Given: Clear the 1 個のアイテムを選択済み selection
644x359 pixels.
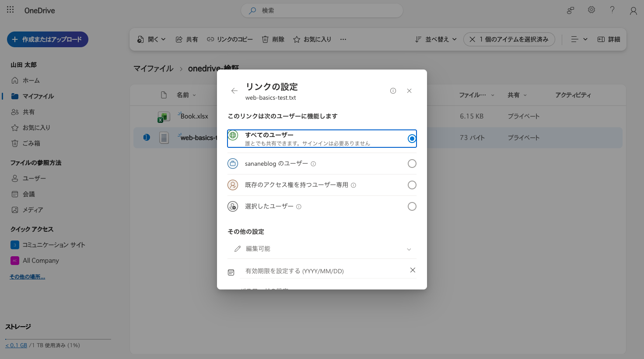Looking at the screenshot, I should (509, 39).
